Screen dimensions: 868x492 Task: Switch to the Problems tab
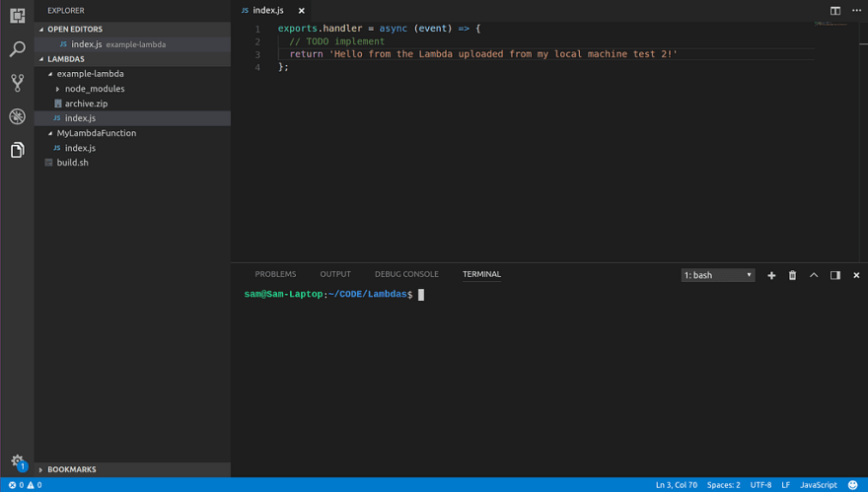[275, 274]
